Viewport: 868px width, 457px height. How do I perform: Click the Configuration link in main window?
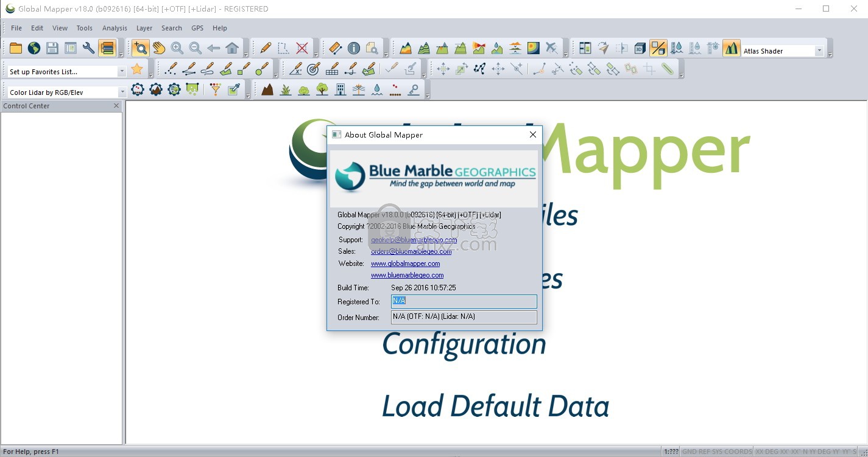coord(464,344)
